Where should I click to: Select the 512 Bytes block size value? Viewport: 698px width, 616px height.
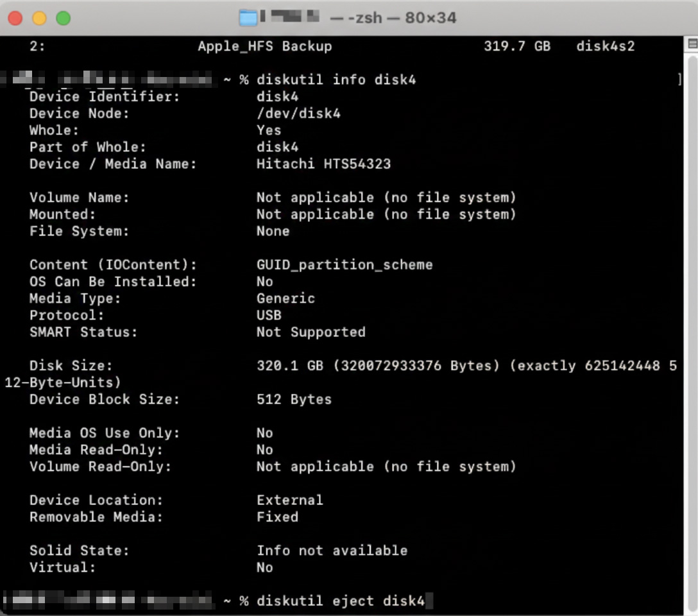pos(294,399)
